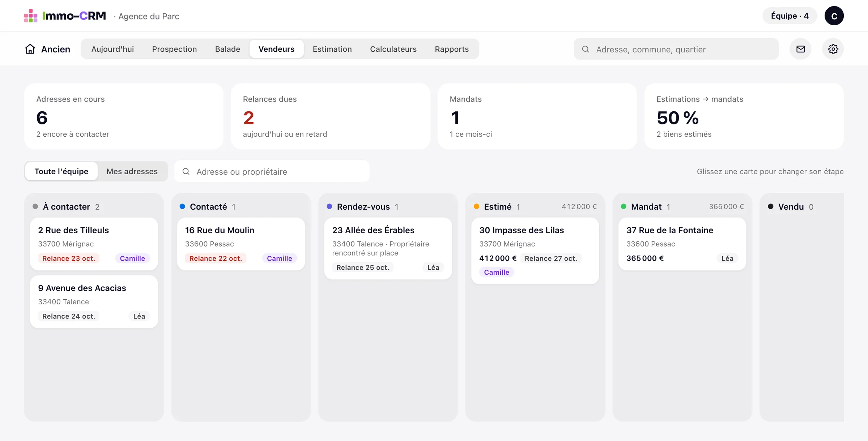Switch filter to Mes adresses
Viewport: 868px width, 441px height.
[132, 171]
